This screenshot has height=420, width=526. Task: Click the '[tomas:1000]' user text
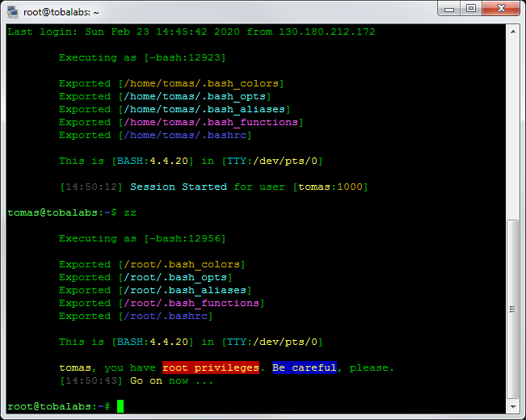[330, 187]
